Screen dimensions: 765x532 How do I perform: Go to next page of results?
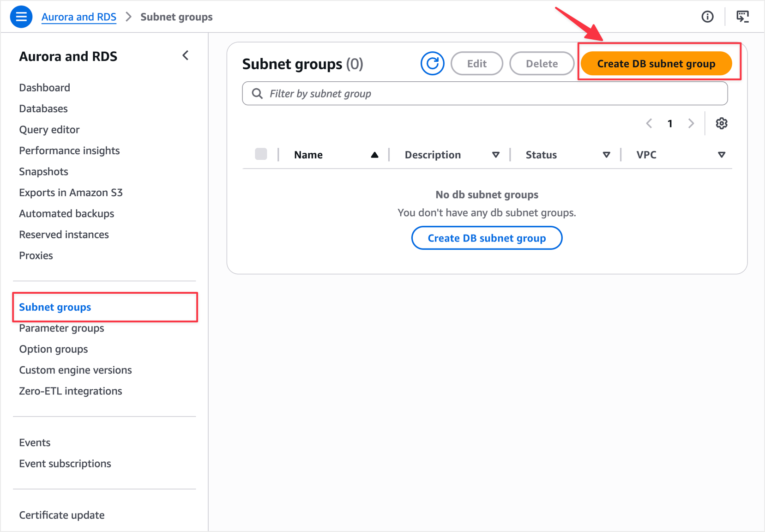(691, 123)
